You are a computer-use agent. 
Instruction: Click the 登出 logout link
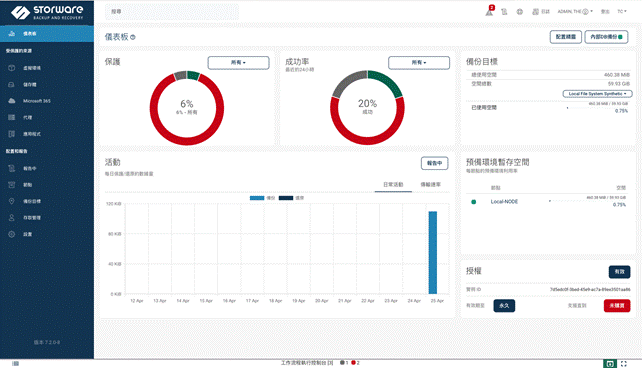pyautogui.click(x=605, y=12)
